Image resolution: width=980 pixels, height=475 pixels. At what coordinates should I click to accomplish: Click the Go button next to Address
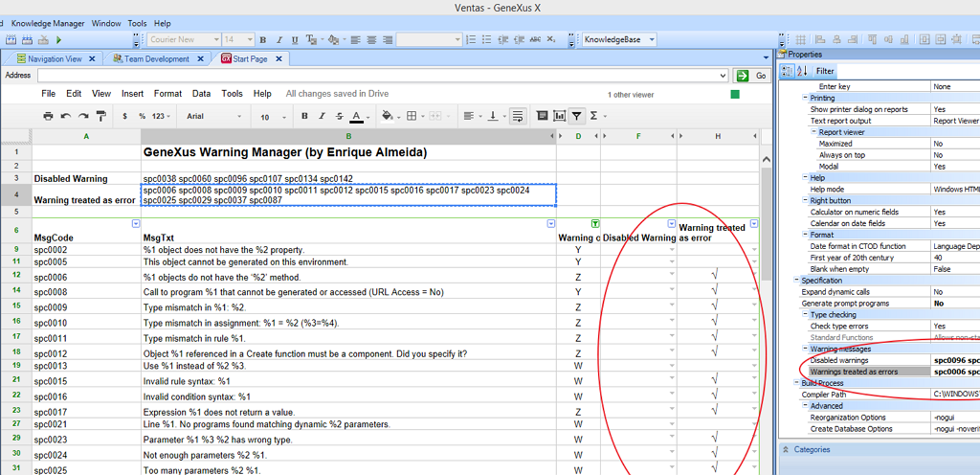click(752, 76)
